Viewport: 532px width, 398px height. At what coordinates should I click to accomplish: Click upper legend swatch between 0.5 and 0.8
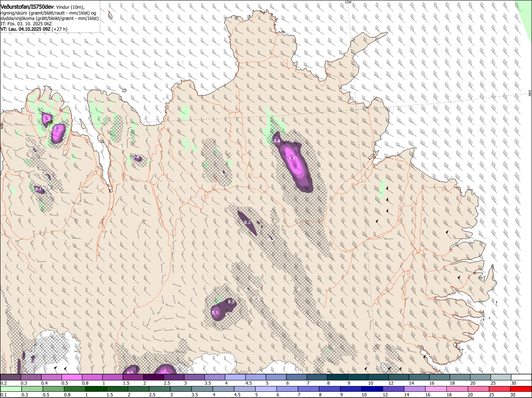click(x=71, y=377)
